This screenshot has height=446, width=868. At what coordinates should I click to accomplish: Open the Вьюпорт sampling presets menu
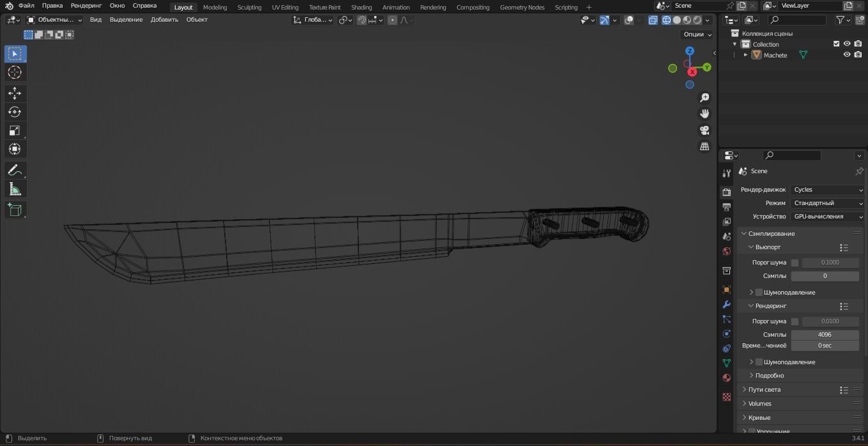pyautogui.click(x=844, y=247)
